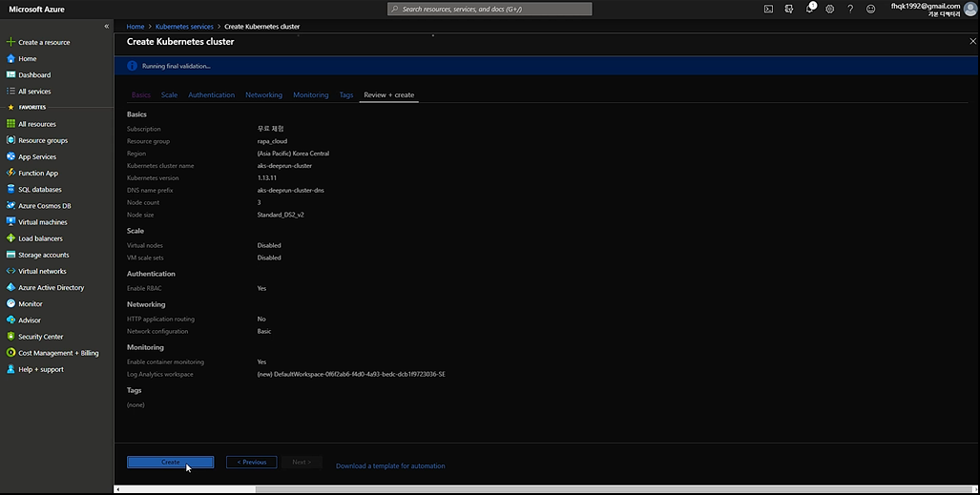Open directory and subscription filter icon

pyautogui.click(x=789, y=9)
